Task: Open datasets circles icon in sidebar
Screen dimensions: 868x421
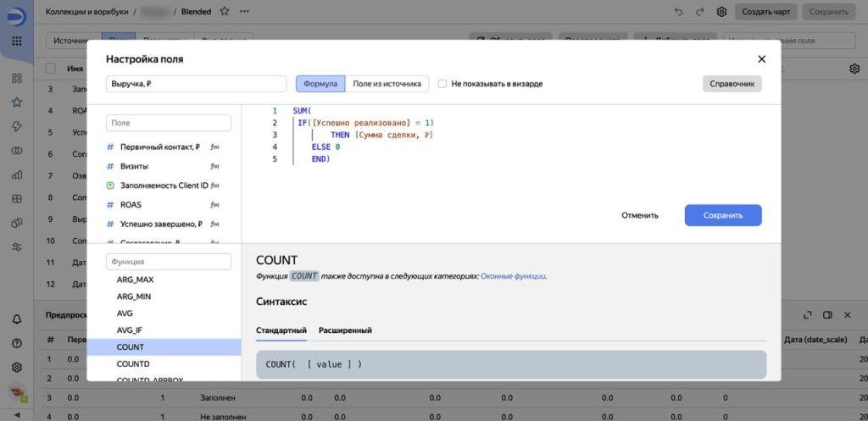Action: coord(17,151)
